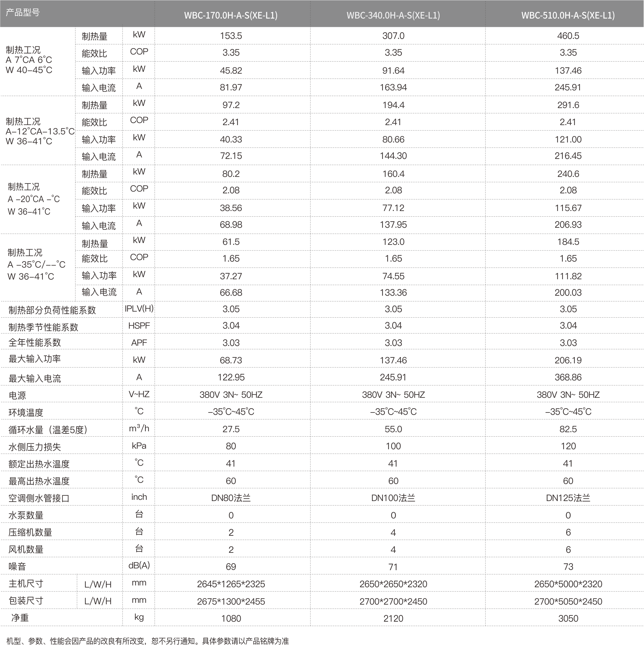The width and height of the screenshot is (644, 645).
Task: Click the 循环水量 row label
Action: 48,430
